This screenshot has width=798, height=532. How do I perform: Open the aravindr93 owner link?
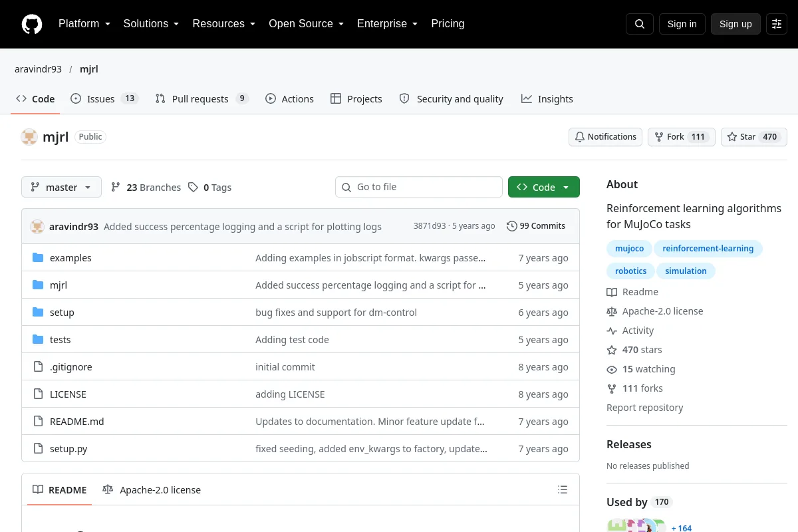point(39,69)
